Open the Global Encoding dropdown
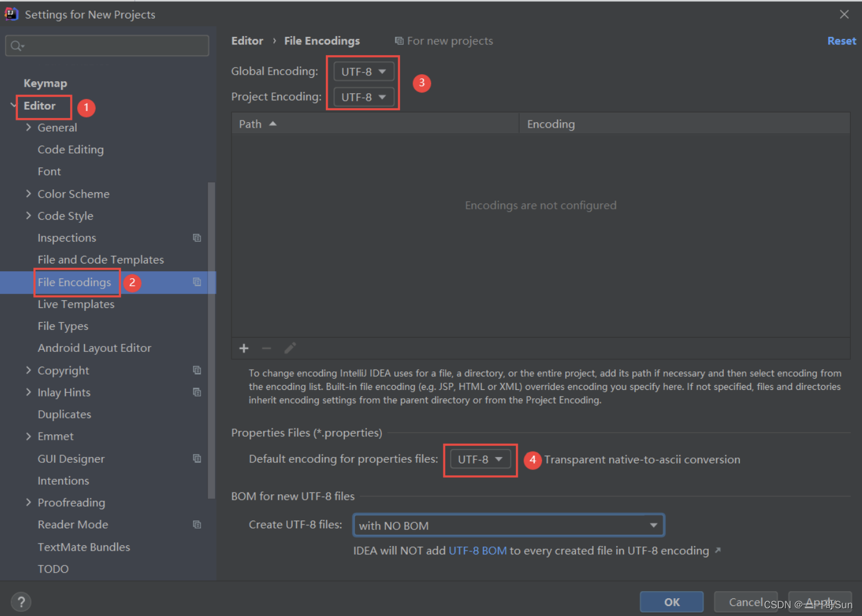 click(x=364, y=71)
